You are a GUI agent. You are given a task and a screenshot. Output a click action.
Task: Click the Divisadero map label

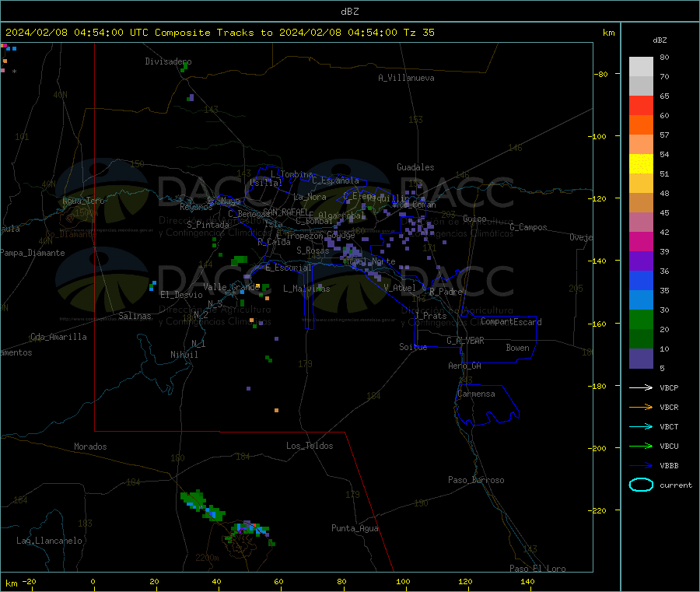coord(168,61)
